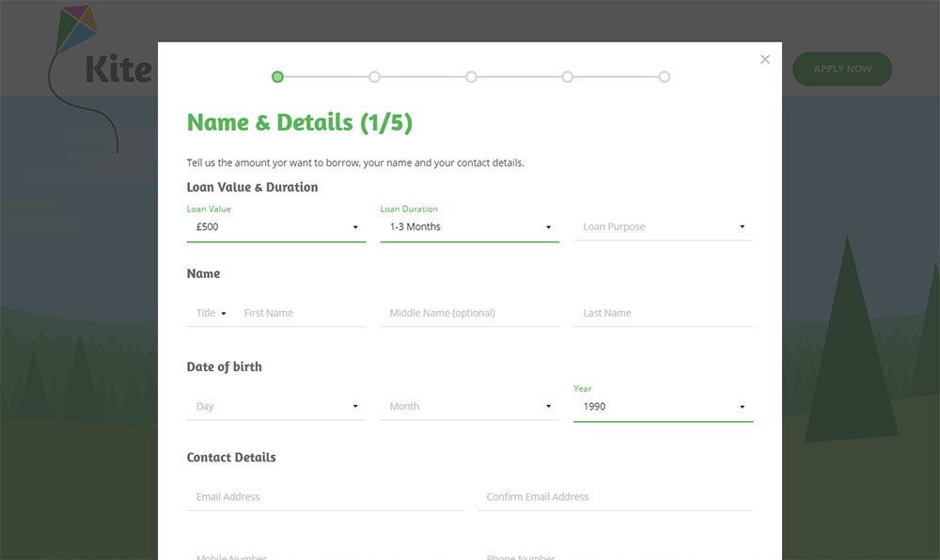Viewport: 940px width, 560px height.
Task: Open the Loan Duration dropdown
Action: (469, 227)
